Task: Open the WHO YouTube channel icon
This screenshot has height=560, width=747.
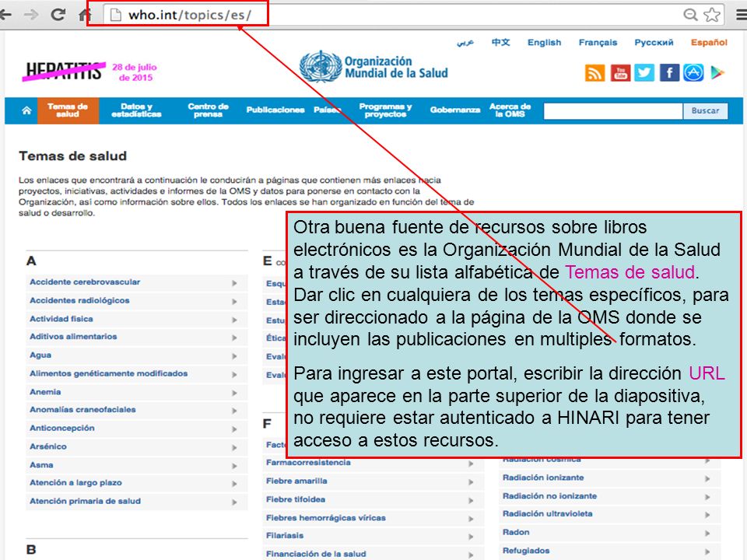Action: [x=620, y=73]
